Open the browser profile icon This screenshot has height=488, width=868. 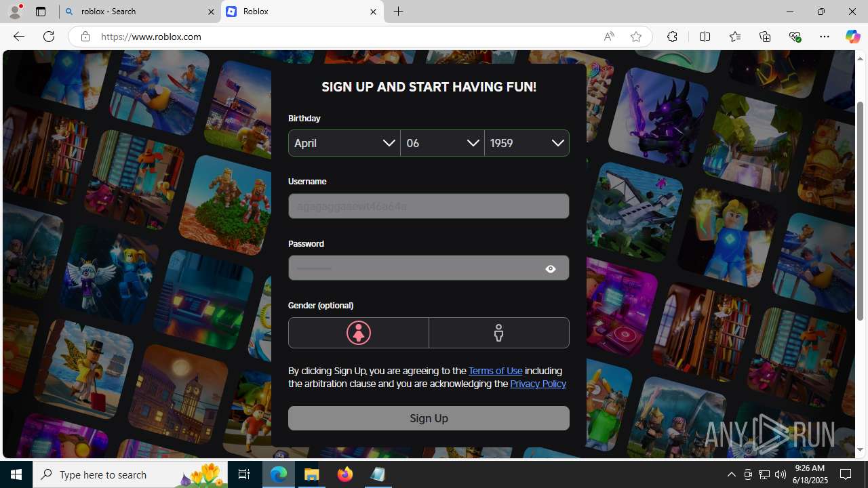(14, 12)
